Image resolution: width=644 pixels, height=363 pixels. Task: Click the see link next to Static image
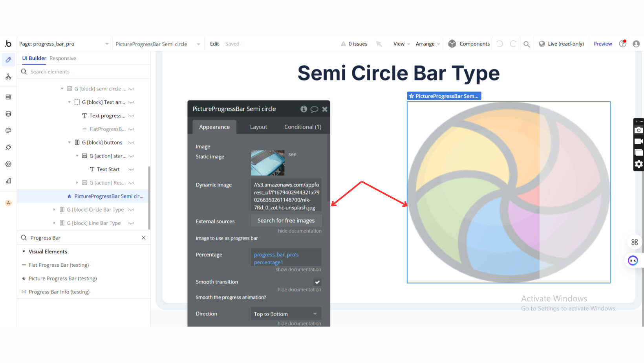[292, 154]
